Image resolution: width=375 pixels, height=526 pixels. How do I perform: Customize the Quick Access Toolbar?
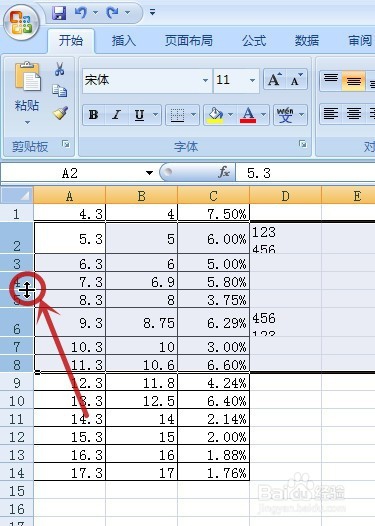152,13
